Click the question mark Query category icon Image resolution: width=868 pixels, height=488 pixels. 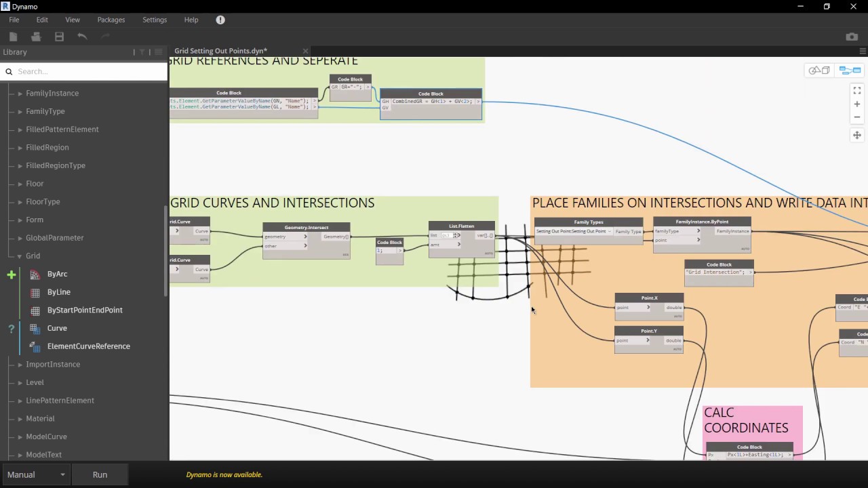click(x=11, y=329)
